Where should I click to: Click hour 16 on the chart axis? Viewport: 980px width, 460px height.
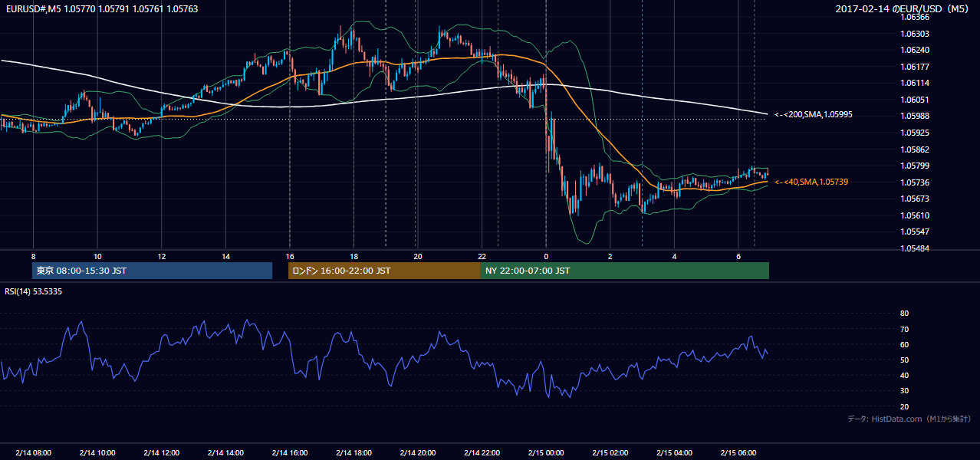[x=290, y=256]
